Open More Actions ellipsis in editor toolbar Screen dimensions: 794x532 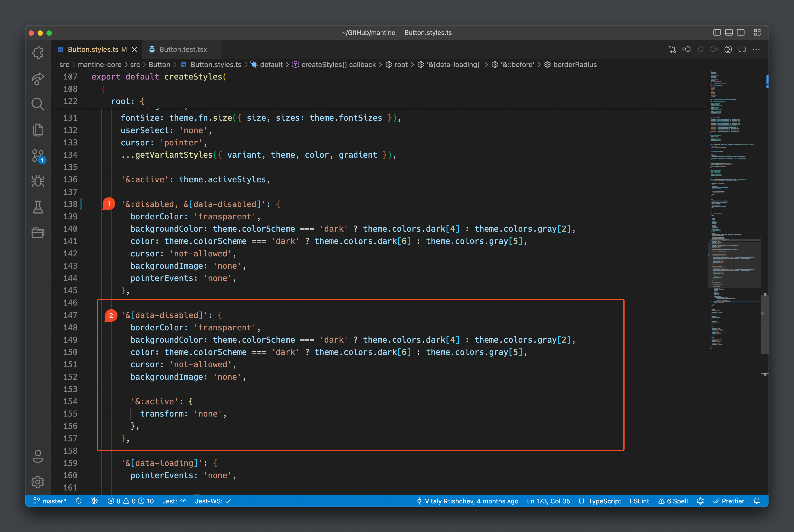pos(756,50)
